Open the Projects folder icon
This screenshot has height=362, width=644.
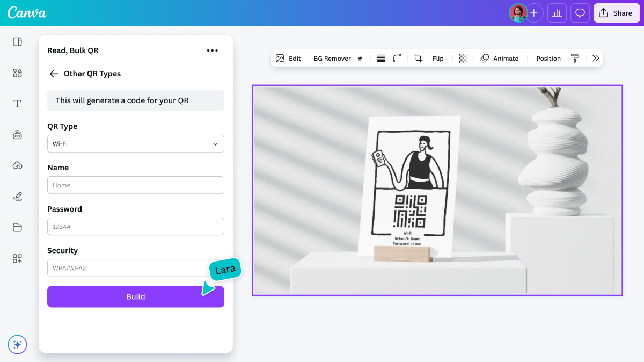[17, 228]
